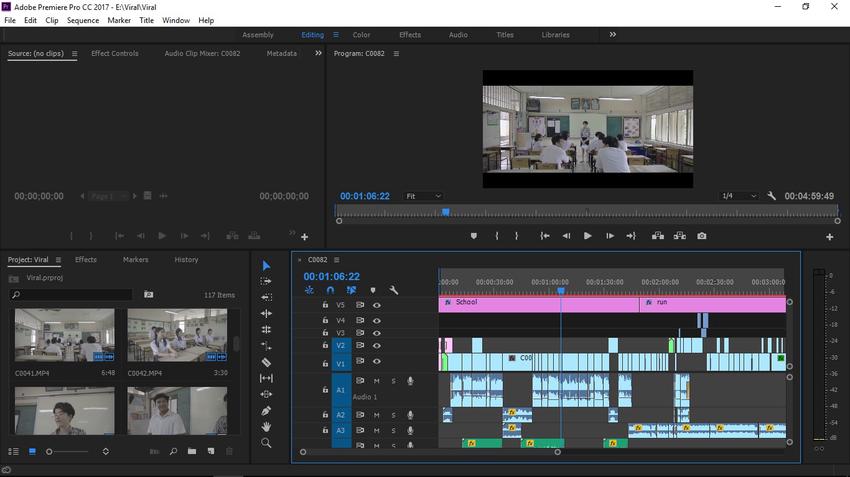
Task: Select the Razor tool
Action: click(266, 362)
